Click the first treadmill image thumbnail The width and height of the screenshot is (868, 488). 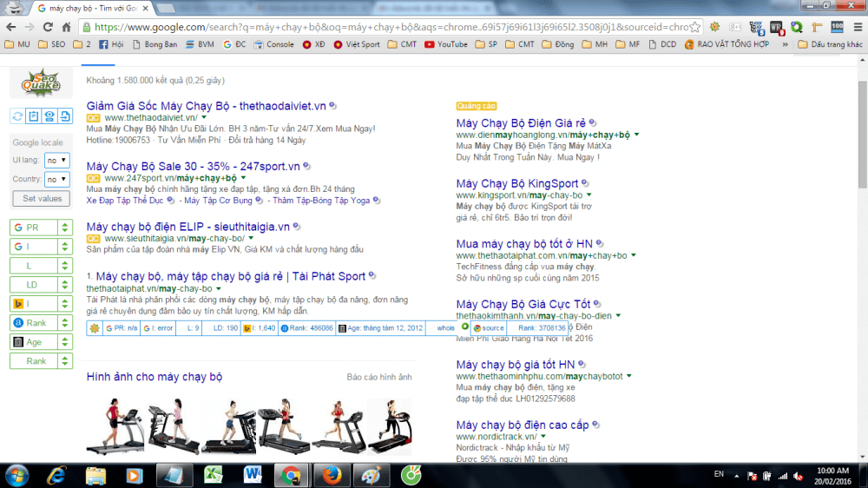pyautogui.click(x=115, y=426)
